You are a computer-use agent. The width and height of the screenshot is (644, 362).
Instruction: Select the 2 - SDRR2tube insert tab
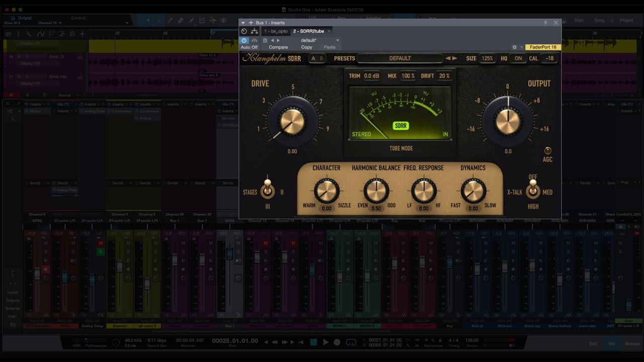click(x=308, y=31)
